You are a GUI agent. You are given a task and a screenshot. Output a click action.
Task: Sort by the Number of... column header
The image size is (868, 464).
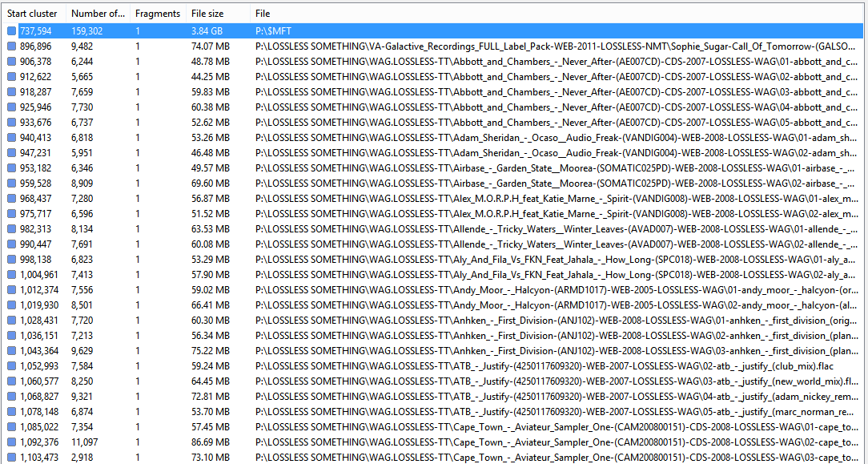98,13
